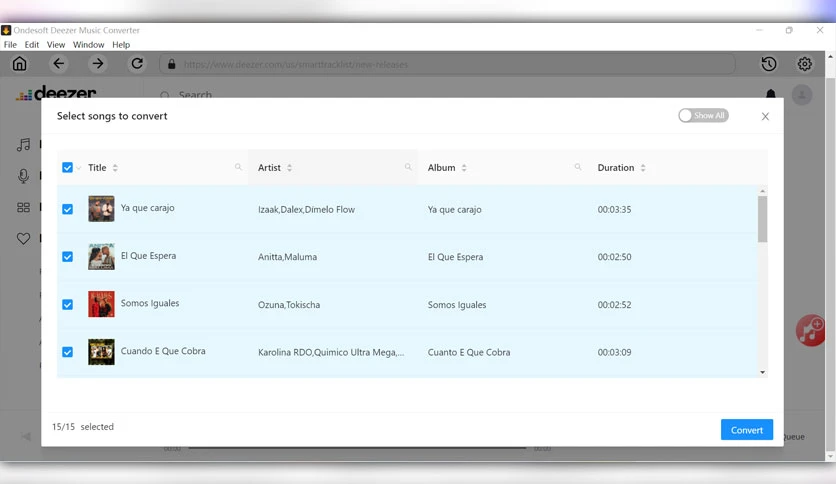
Task: Open the user profile avatar
Action: click(x=802, y=94)
